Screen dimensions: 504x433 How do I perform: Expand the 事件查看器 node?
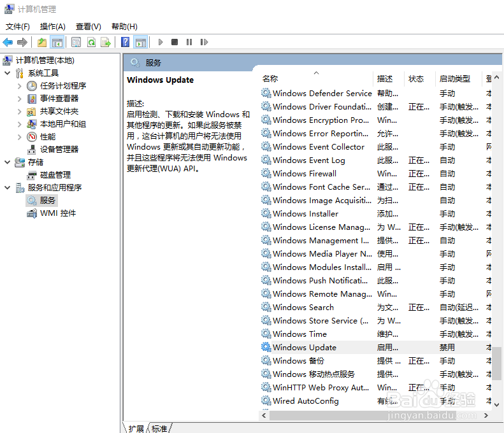click(x=19, y=99)
